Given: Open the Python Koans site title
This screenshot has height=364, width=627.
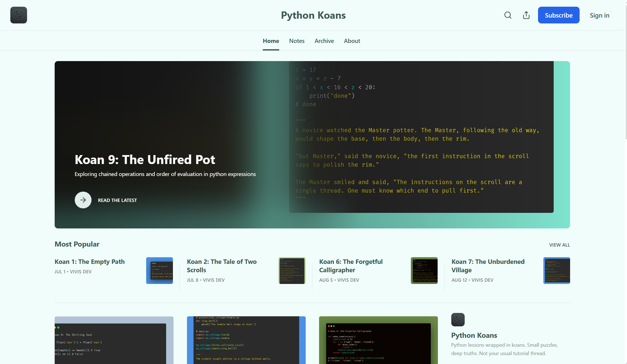Looking at the screenshot, I should coord(313,15).
